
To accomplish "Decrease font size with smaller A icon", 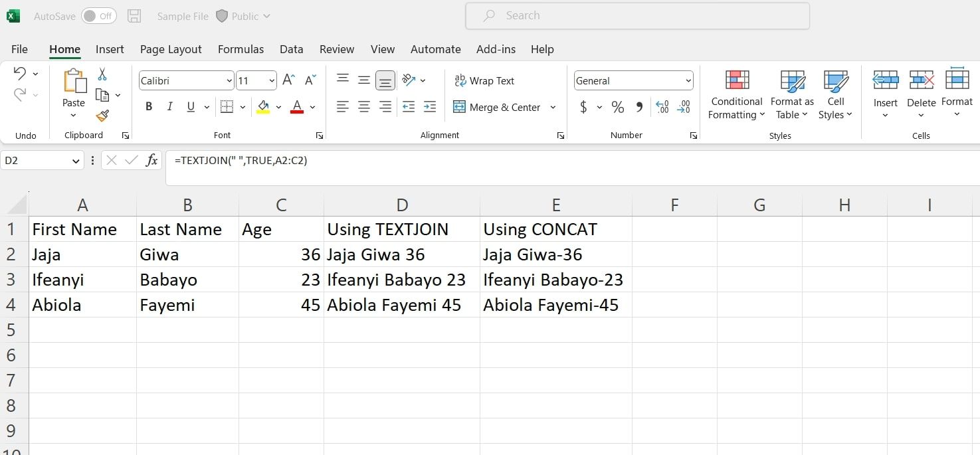I will click(310, 80).
